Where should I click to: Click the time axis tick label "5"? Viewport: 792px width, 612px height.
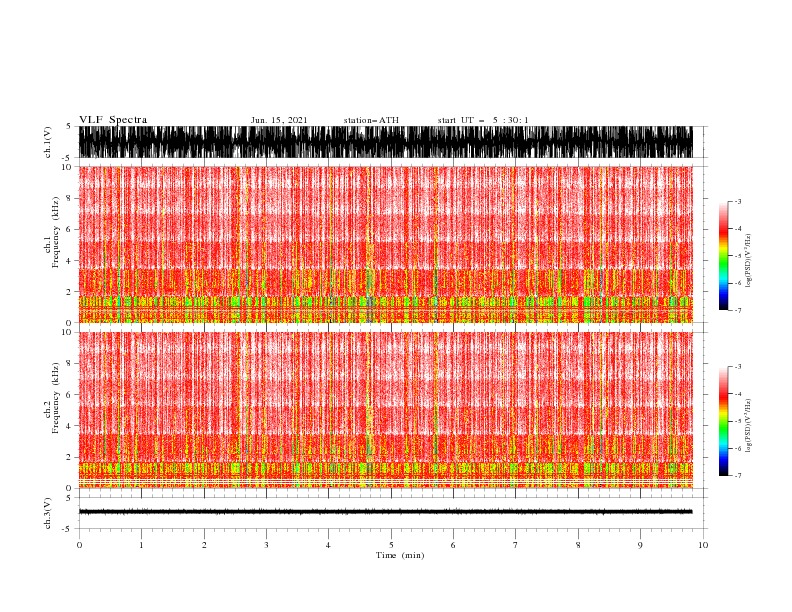click(x=391, y=545)
